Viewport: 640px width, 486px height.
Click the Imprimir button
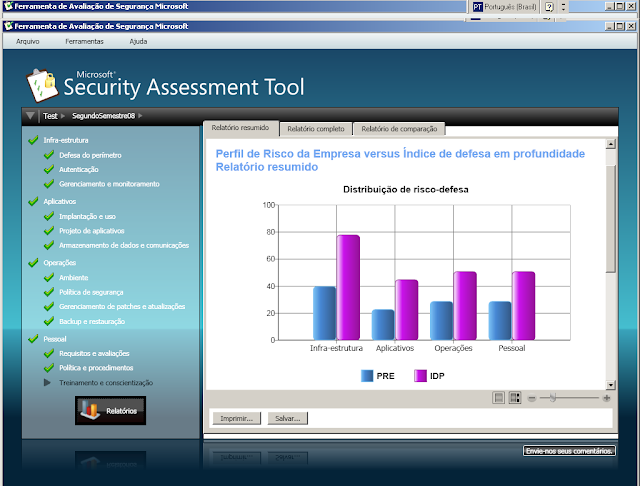tap(237, 419)
